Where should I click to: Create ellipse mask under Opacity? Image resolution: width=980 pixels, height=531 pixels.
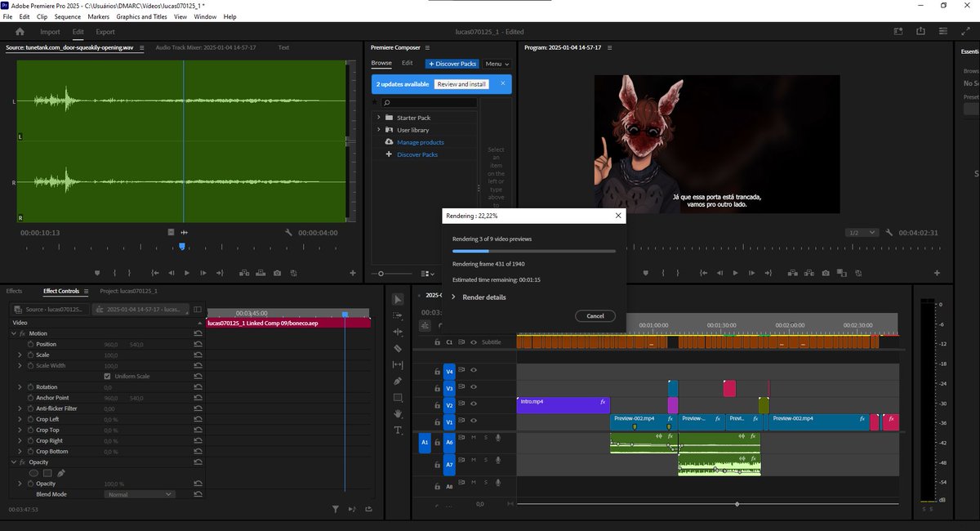click(x=34, y=473)
